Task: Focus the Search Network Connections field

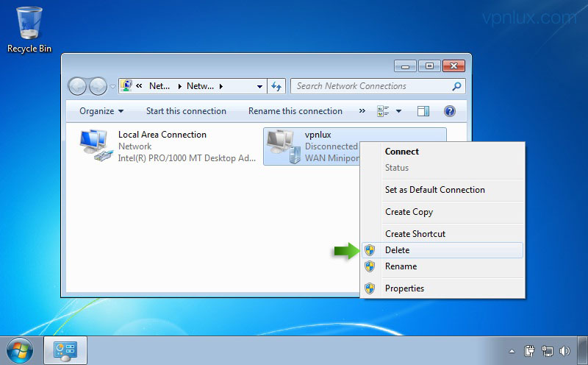Action: pos(378,86)
